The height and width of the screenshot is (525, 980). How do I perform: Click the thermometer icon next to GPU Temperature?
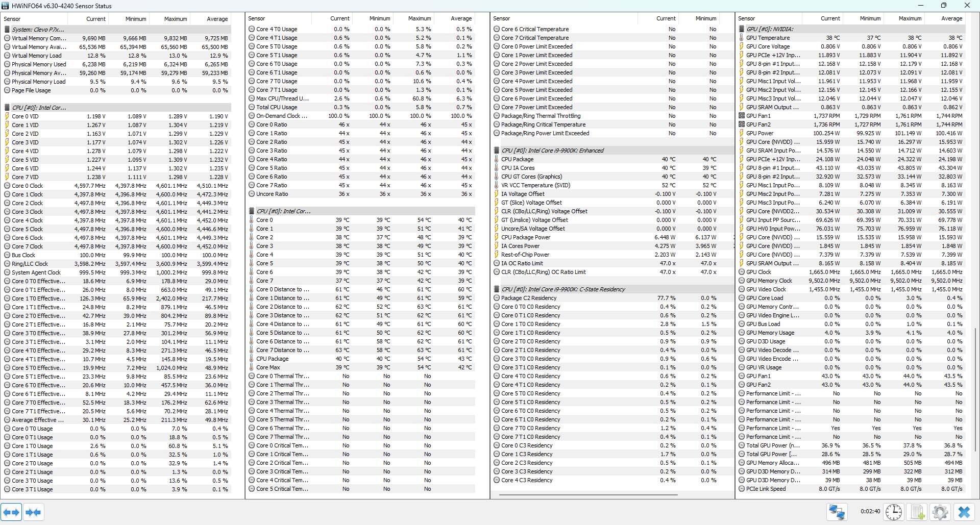pos(742,38)
